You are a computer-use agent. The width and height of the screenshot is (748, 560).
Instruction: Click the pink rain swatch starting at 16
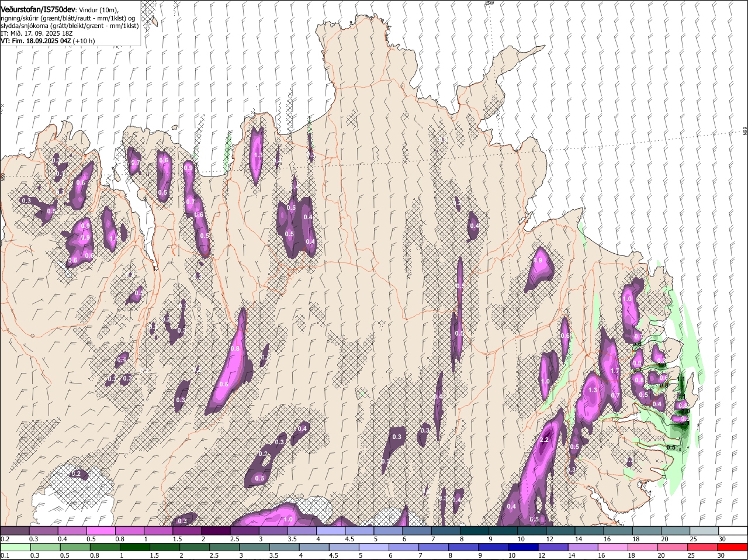coord(613,548)
